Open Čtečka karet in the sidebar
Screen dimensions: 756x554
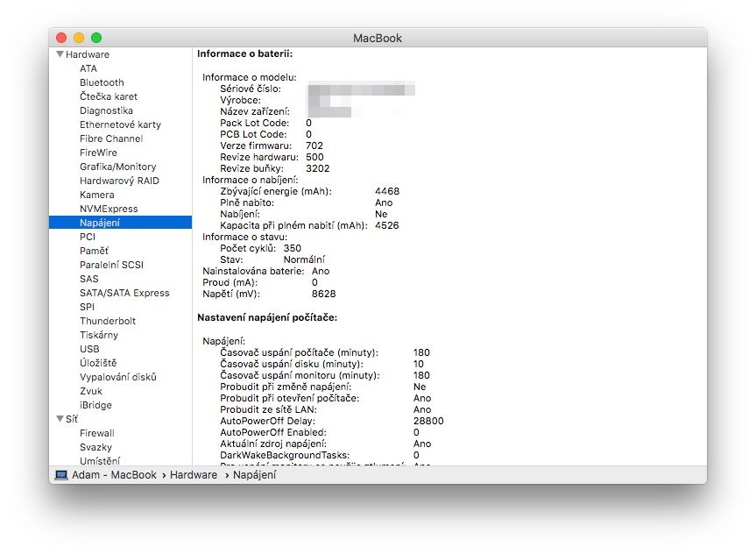pyautogui.click(x=109, y=96)
